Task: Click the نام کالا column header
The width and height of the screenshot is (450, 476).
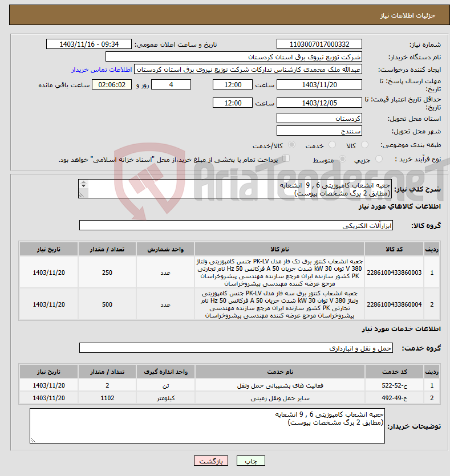Action: pyautogui.click(x=279, y=249)
